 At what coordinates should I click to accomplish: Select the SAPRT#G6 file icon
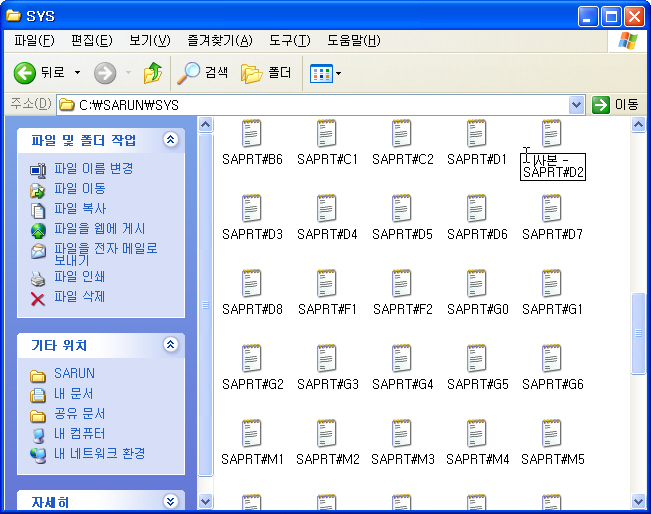[x=552, y=358]
